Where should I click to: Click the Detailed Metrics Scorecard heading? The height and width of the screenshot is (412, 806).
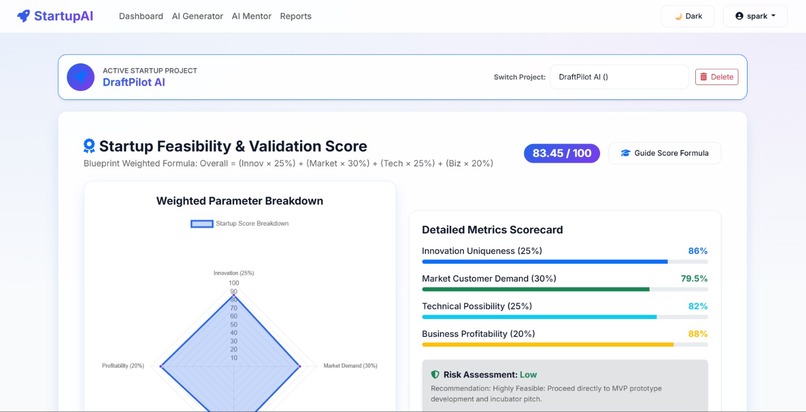(x=492, y=230)
